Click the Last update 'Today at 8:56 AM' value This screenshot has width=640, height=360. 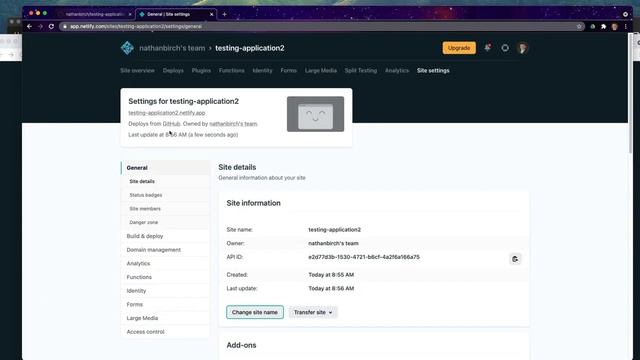point(331,288)
